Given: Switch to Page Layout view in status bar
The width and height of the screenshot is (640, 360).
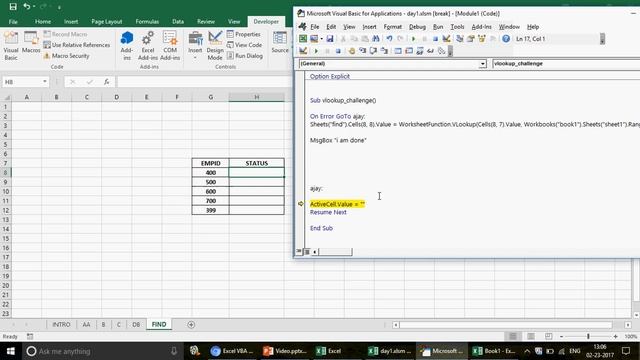Looking at the screenshot, I should pyautogui.click(x=531, y=336).
